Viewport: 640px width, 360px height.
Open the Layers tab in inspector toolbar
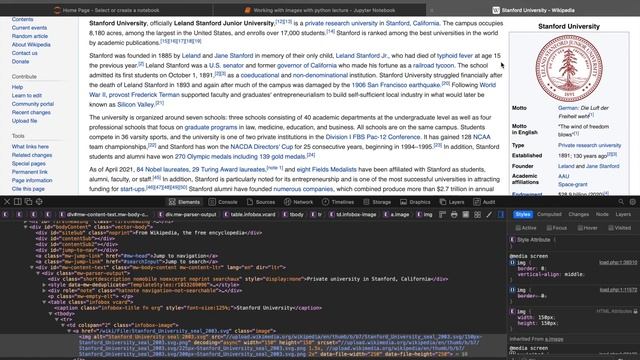pos(452,202)
